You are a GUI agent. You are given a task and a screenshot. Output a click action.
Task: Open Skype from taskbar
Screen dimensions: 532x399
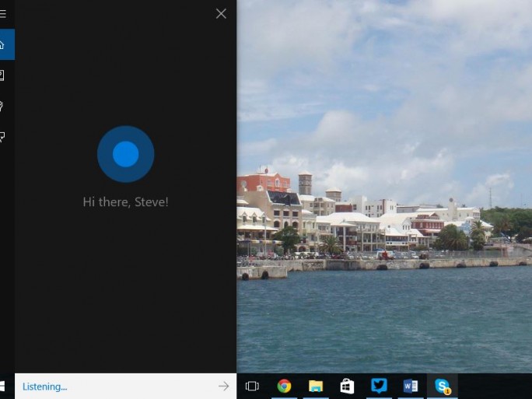tap(443, 386)
